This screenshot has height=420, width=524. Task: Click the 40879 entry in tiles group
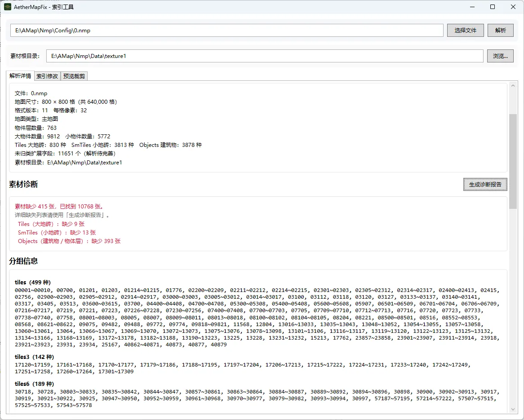pyautogui.click(x=218, y=345)
